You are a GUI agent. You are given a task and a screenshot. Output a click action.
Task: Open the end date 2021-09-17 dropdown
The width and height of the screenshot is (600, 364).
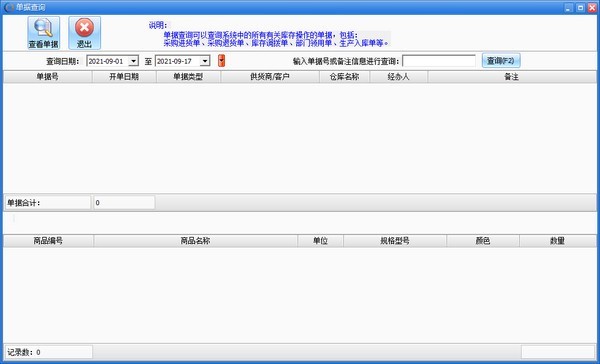click(x=205, y=61)
